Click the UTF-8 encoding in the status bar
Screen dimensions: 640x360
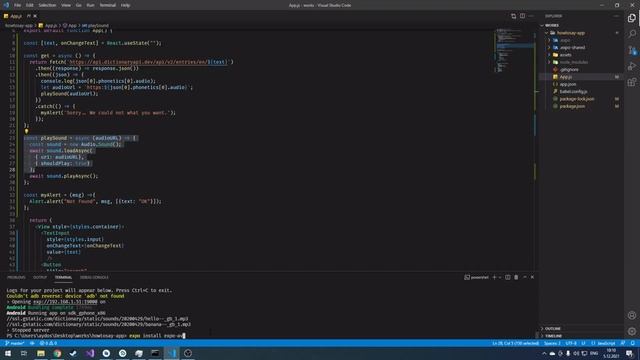coord(571,343)
